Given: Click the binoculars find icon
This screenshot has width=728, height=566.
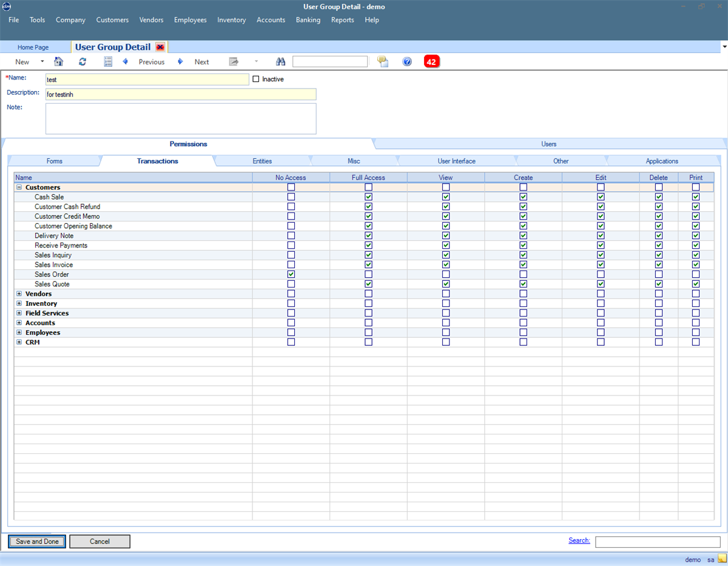Looking at the screenshot, I should (x=281, y=61).
